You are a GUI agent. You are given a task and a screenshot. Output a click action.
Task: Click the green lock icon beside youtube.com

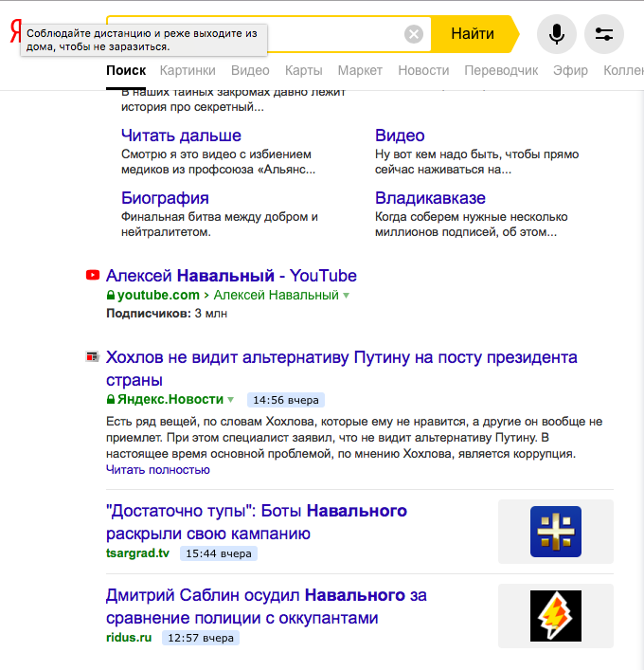click(x=111, y=296)
